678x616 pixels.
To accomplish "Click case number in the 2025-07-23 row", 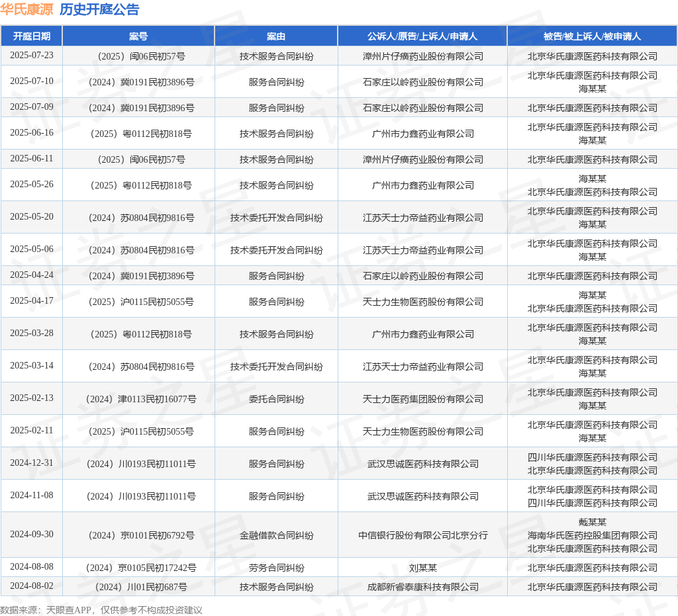I will (141, 57).
